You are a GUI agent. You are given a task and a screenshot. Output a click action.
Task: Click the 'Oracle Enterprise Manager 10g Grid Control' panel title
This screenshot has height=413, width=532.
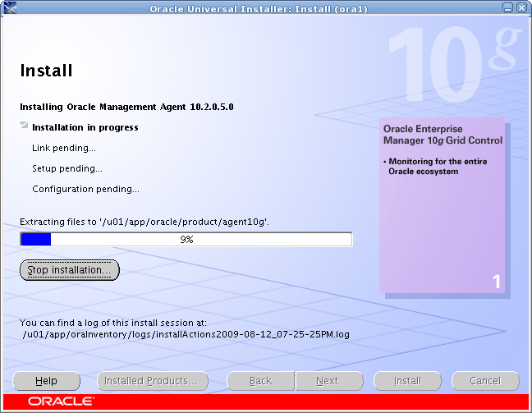point(443,135)
